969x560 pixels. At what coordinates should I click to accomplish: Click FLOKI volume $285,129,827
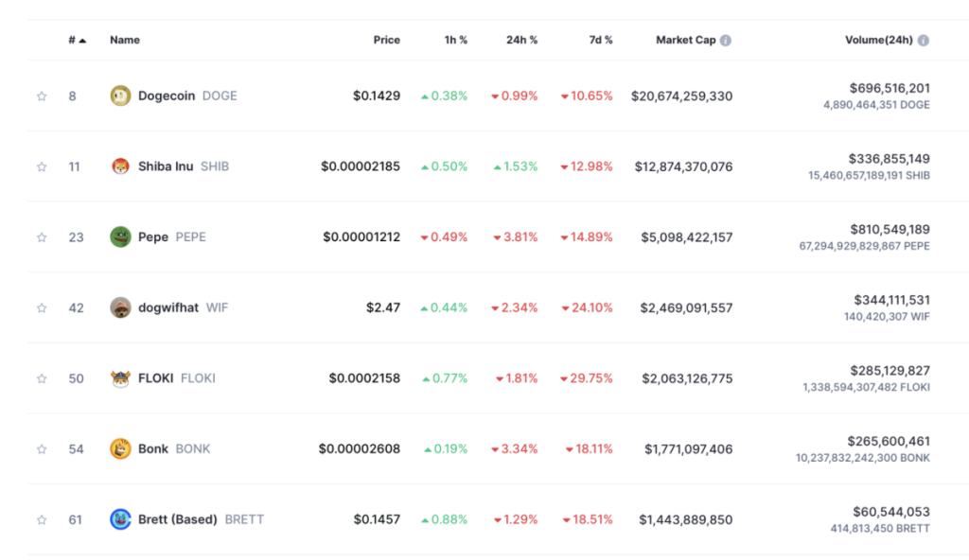(x=890, y=371)
